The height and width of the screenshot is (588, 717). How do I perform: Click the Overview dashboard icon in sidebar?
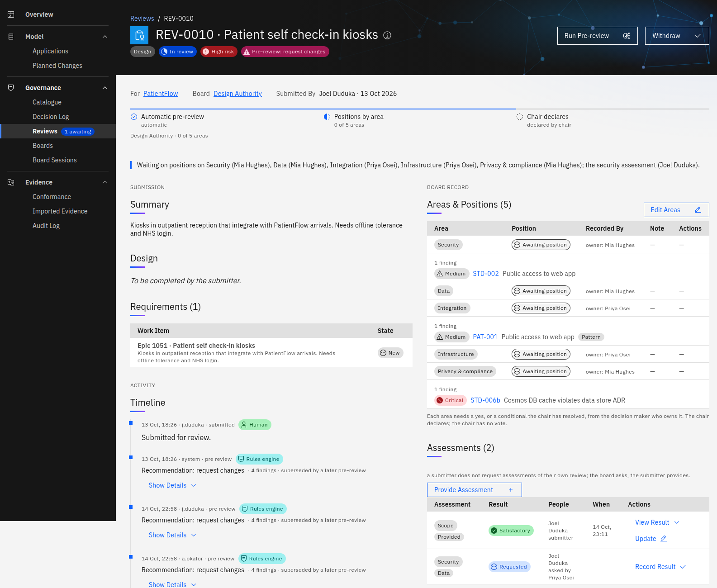(x=11, y=14)
